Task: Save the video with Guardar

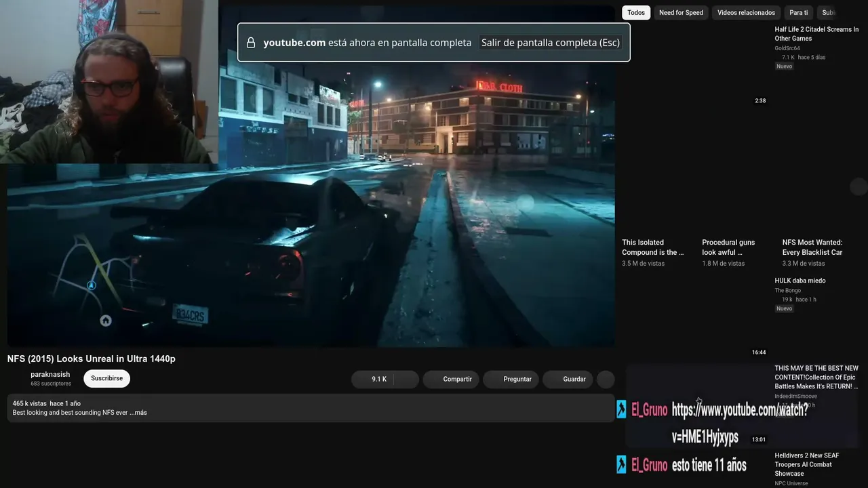Action: point(568,380)
